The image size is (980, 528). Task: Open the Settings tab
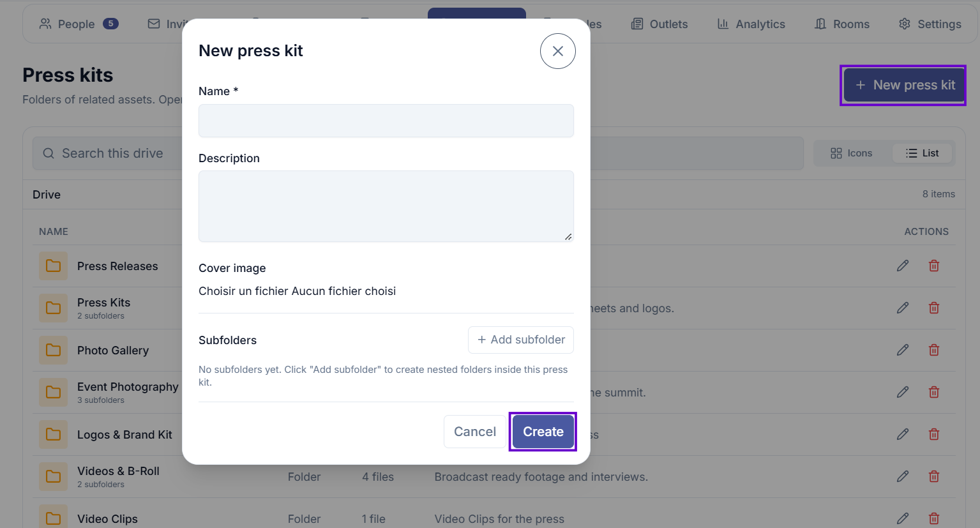pyautogui.click(x=930, y=24)
